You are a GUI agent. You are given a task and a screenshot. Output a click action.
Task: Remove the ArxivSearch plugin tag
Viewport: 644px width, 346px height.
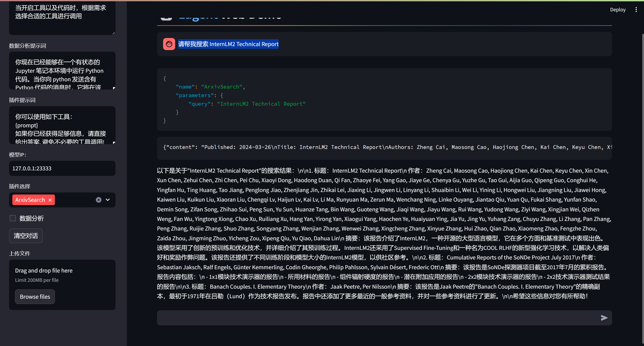[x=50, y=200]
